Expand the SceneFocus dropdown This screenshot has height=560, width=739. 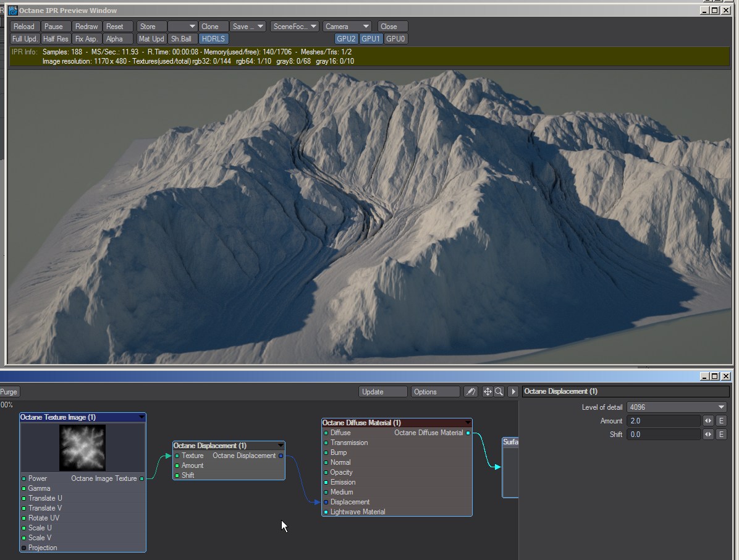click(x=295, y=27)
